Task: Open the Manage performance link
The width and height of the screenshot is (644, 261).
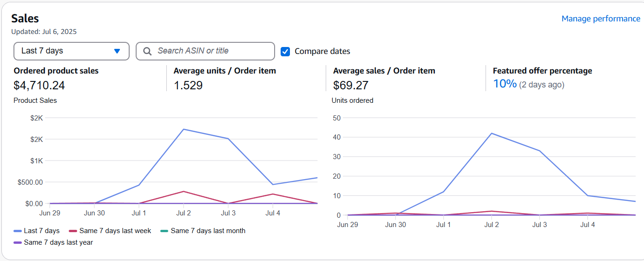Action: click(600, 19)
